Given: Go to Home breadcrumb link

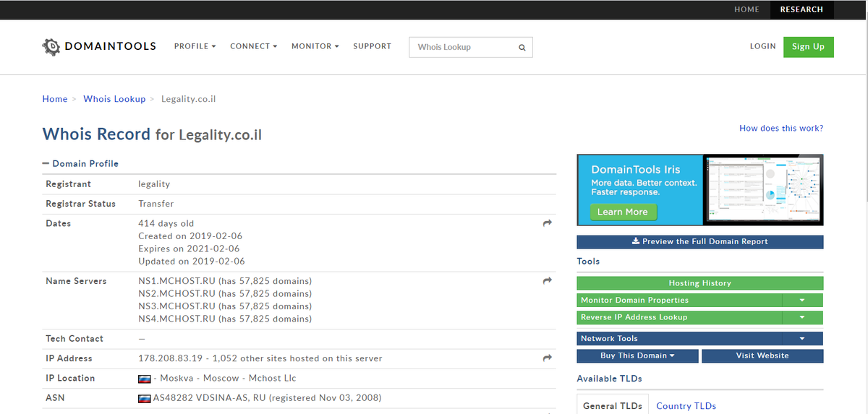Looking at the screenshot, I should pyautogui.click(x=55, y=99).
